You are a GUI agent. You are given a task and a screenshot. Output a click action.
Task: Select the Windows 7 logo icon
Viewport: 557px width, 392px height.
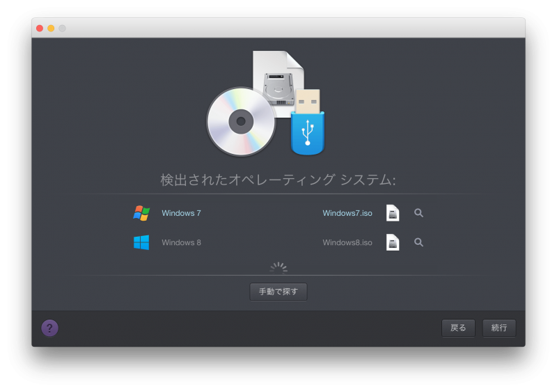(141, 213)
